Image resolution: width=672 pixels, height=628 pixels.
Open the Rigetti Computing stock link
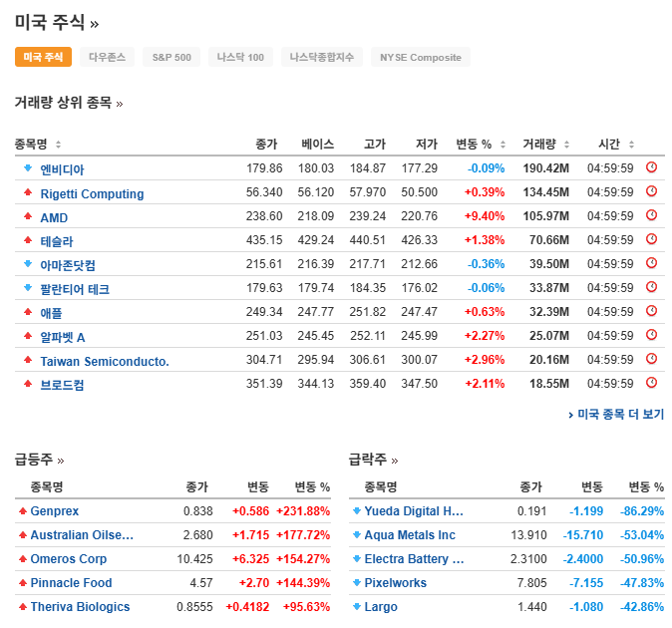[92, 194]
